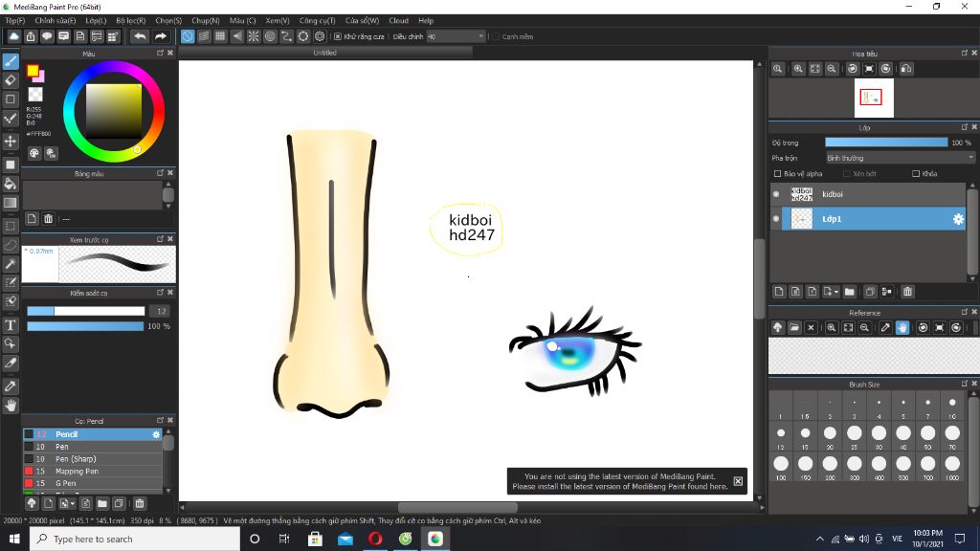
Task: Adjust the brush size slider
Action: (x=85, y=311)
